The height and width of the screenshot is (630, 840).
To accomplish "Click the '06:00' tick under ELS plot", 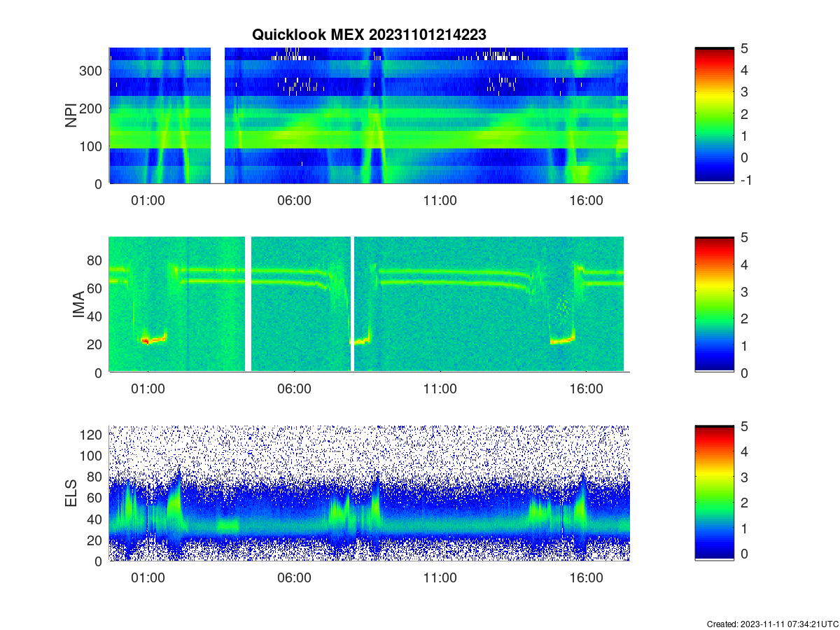I will point(294,578).
